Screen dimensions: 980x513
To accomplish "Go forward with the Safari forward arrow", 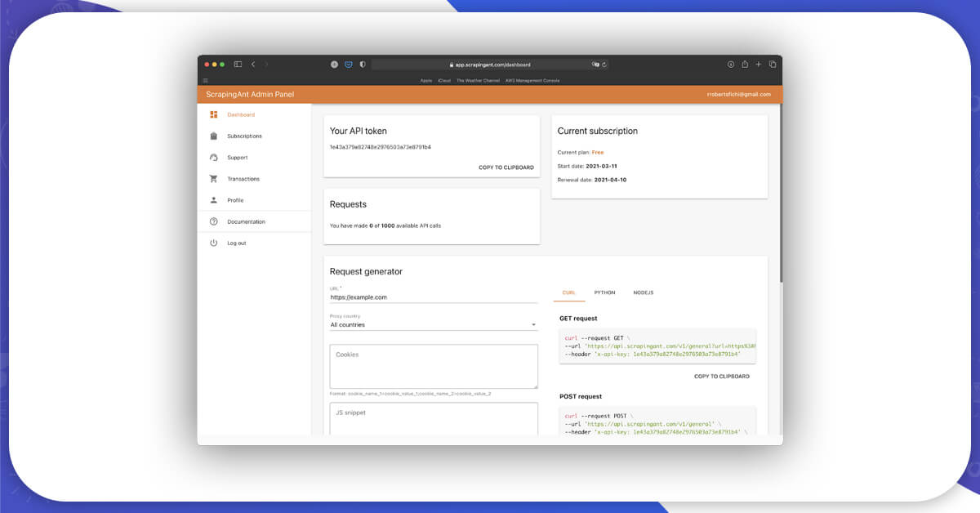I will [x=266, y=64].
